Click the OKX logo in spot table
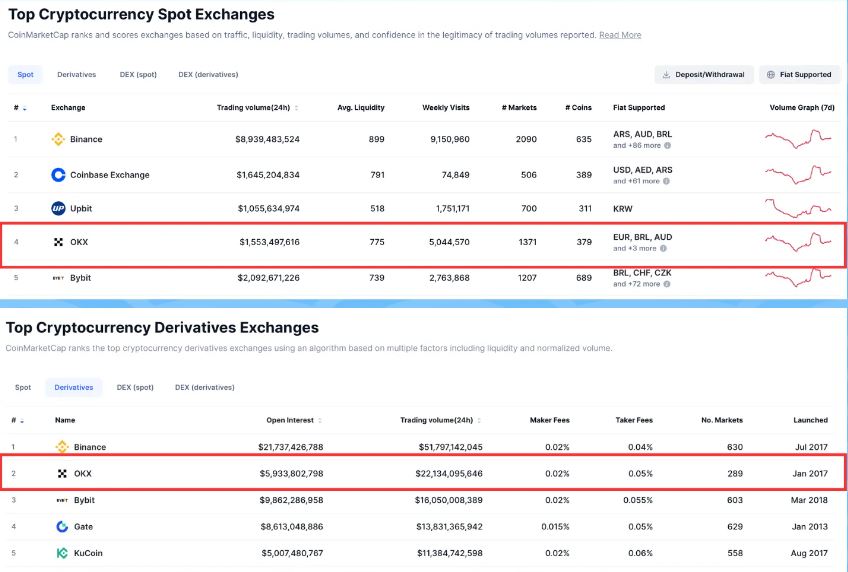The height and width of the screenshot is (572, 848). point(58,242)
